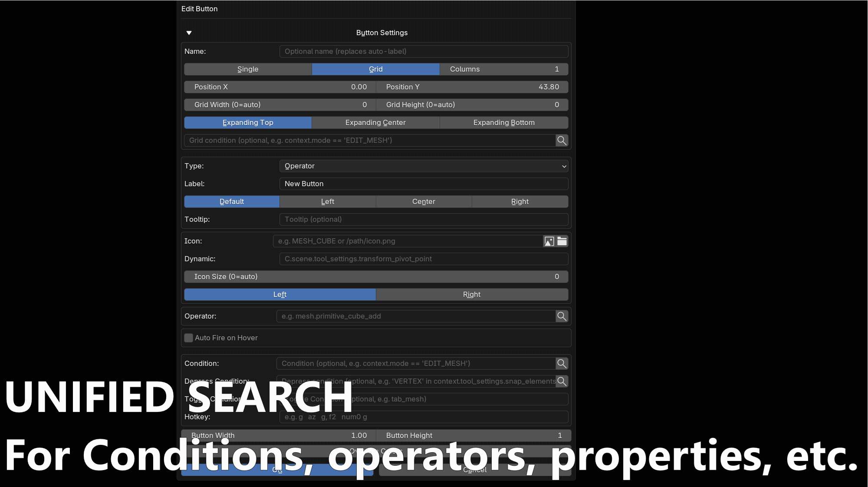Set label alignment to Default
This screenshot has width=868, height=487.
click(x=232, y=201)
